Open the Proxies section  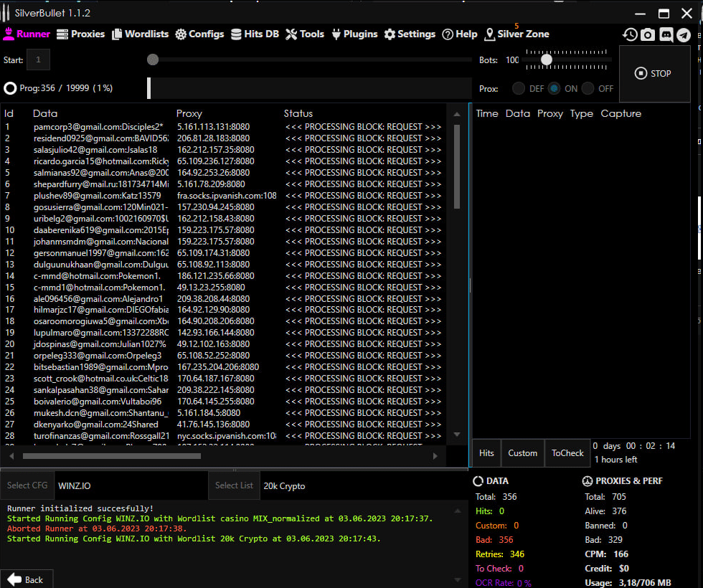click(80, 34)
